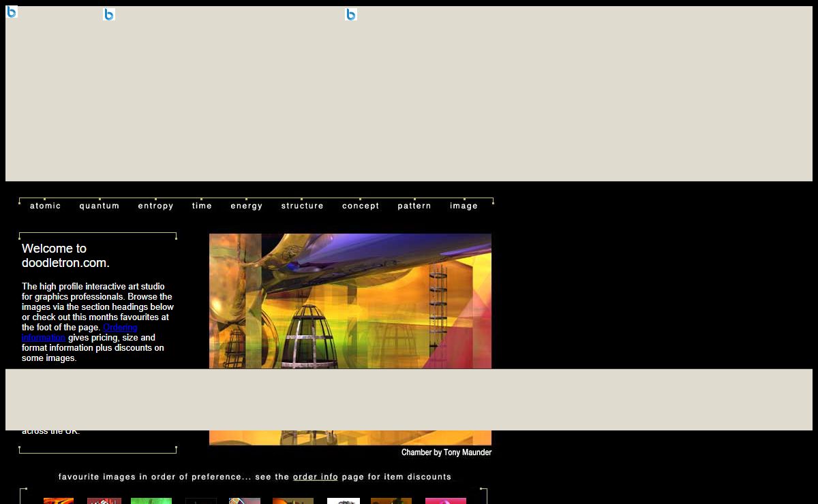Open the underlined order info link
This screenshot has height=504, width=818.
(315, 477)
